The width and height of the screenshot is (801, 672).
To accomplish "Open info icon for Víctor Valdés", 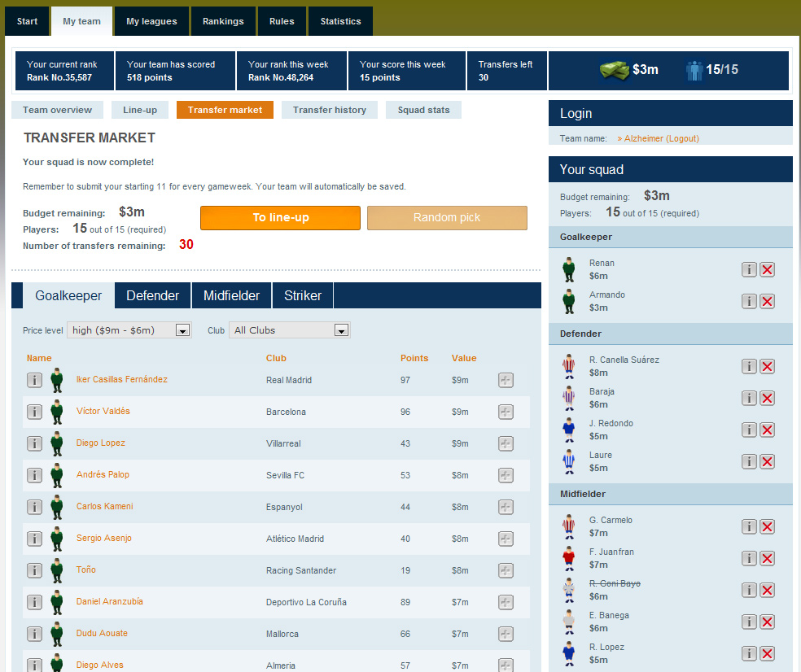I will pos(34,412).
